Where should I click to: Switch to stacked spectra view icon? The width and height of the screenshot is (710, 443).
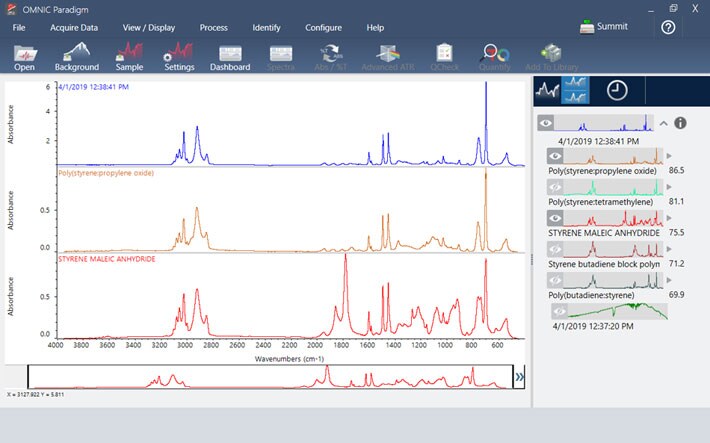(575, 90)
